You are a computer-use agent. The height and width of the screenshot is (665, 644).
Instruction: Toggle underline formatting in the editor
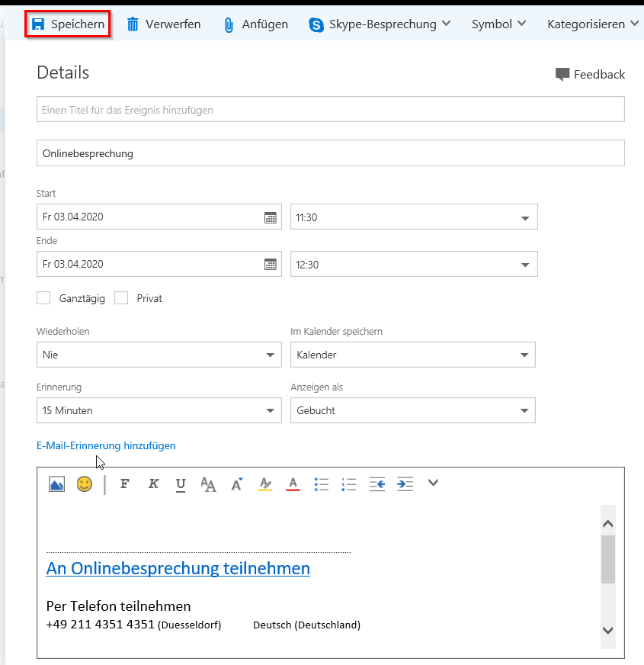coord(181,484)
